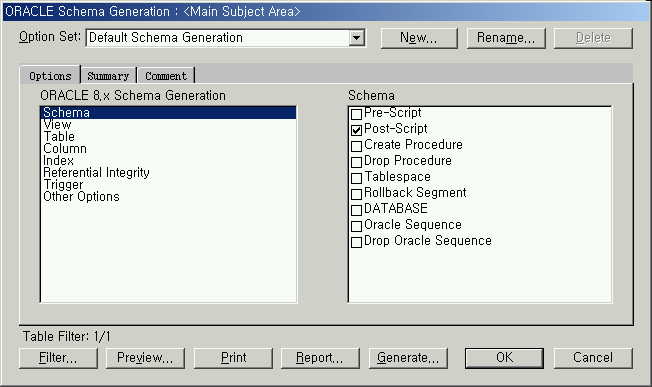Enable the Drop Oracle Sequence checkbox
The height and width of the screenshot is (387, 652).
(356, 242)
